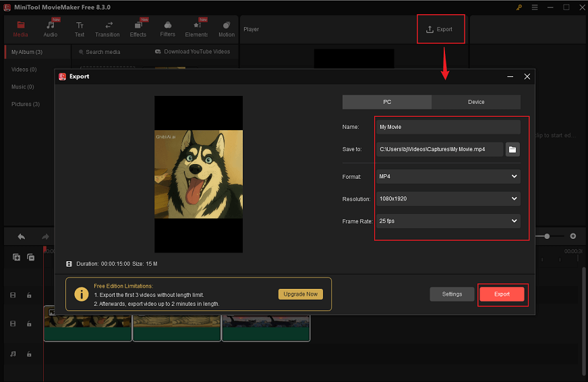Switch to the Device tab
588x382 pixels.
coord(476,102)
